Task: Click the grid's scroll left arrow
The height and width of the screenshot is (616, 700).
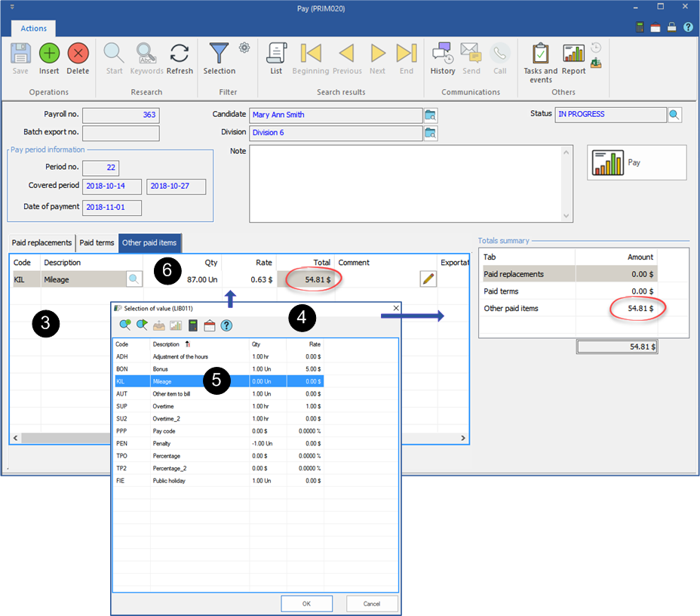Action: point(16,438)
